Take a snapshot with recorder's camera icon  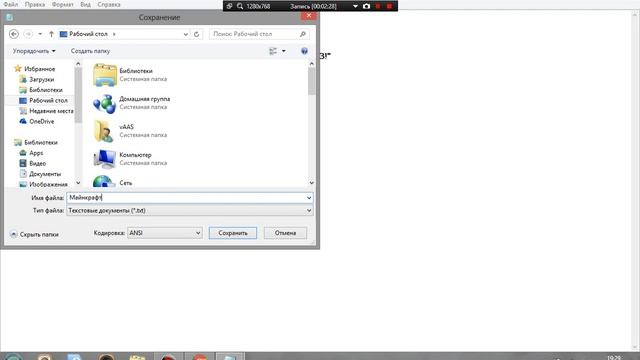tap(366, 6)
